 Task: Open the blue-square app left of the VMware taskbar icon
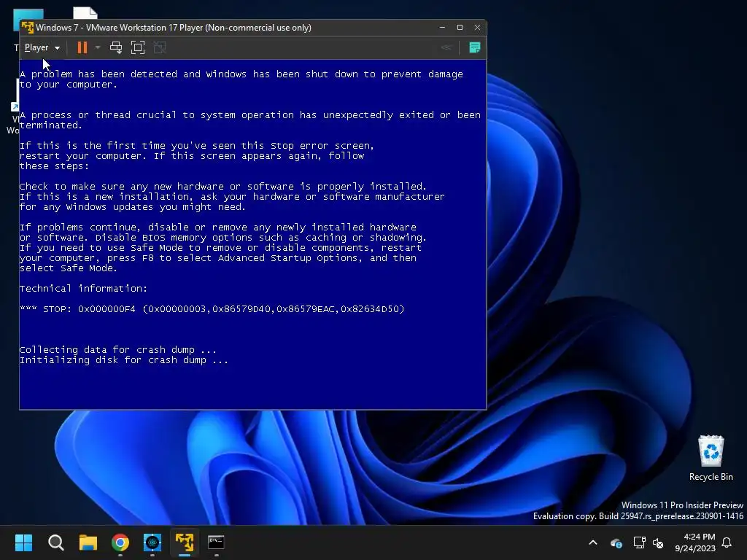click(x=152, y=542)
